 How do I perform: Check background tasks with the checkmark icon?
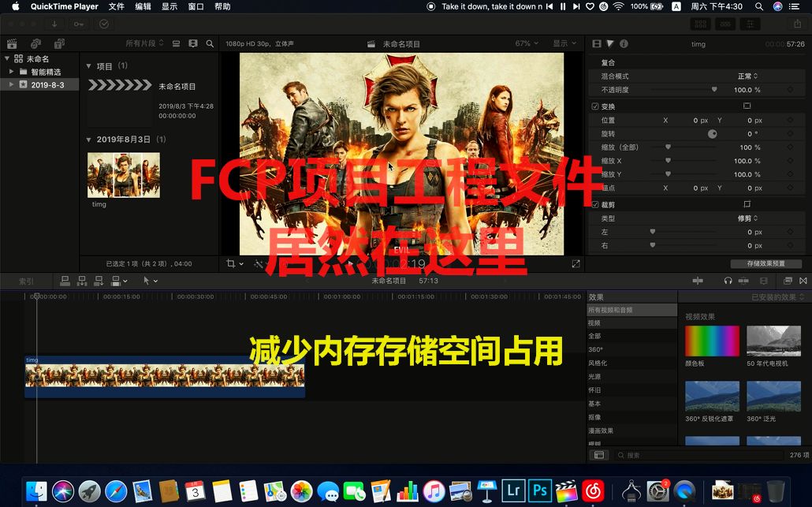pos(103,24)
